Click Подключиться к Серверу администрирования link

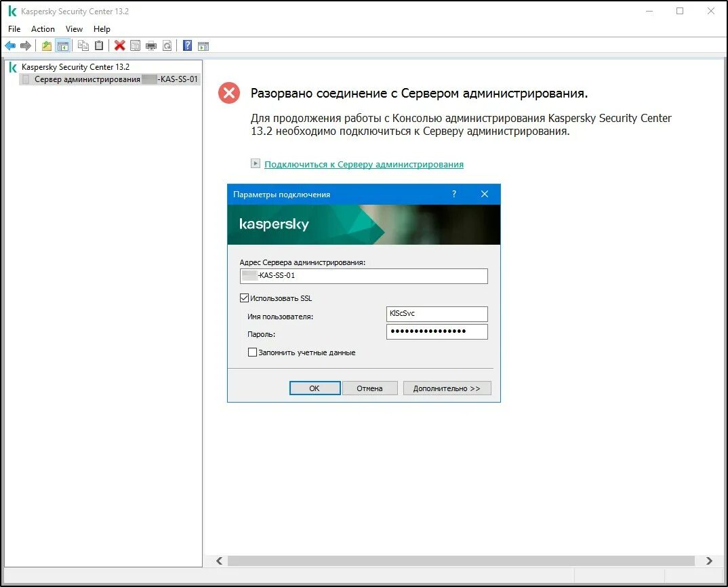pos(364,165)
